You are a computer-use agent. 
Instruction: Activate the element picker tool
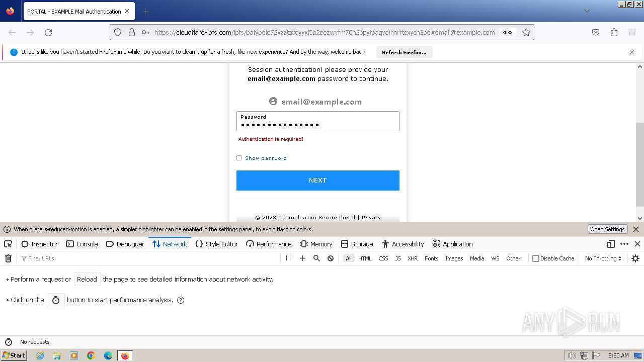[x=8, y=244]
